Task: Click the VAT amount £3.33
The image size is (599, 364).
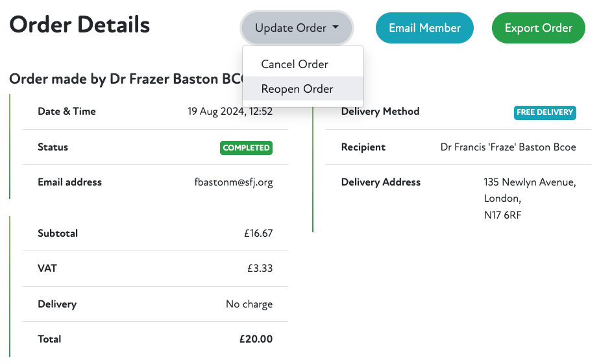Action: tap(260, 269)
